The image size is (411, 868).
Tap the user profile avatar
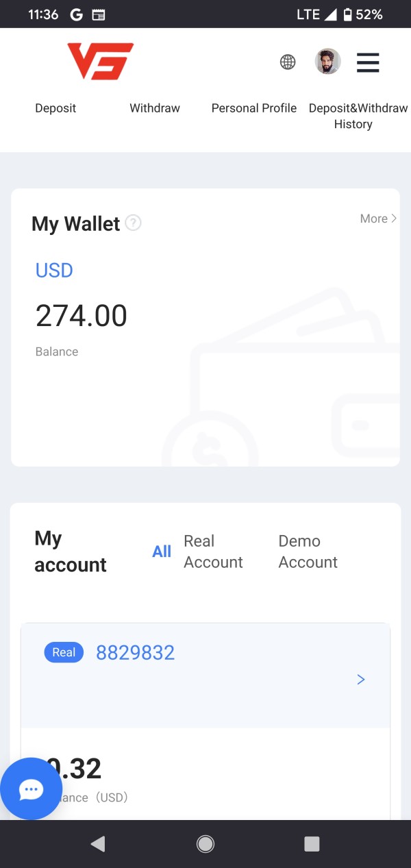pyautogui.click(x=327, y=62)
